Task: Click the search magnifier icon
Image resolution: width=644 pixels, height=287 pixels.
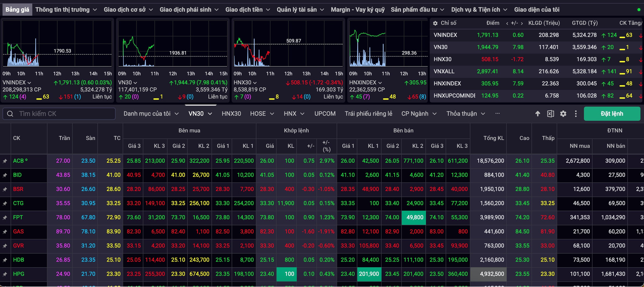Action: point(10,114)
